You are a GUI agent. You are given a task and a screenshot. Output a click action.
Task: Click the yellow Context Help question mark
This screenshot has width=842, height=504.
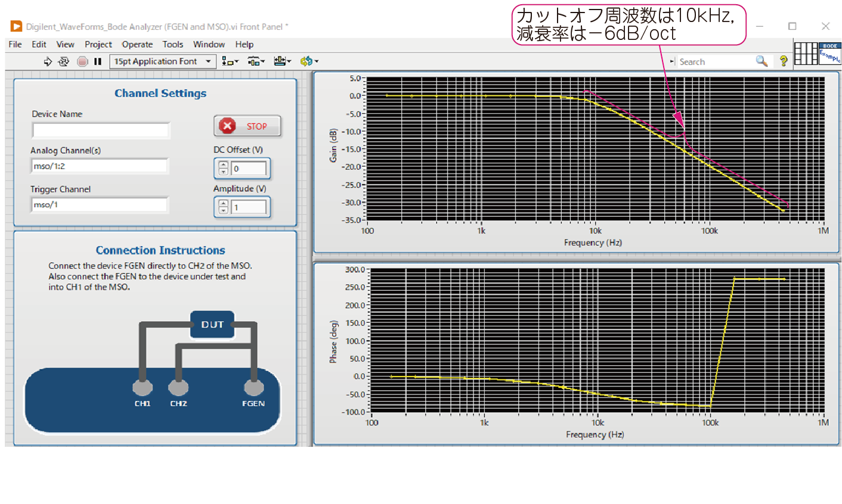pos(783,61)
